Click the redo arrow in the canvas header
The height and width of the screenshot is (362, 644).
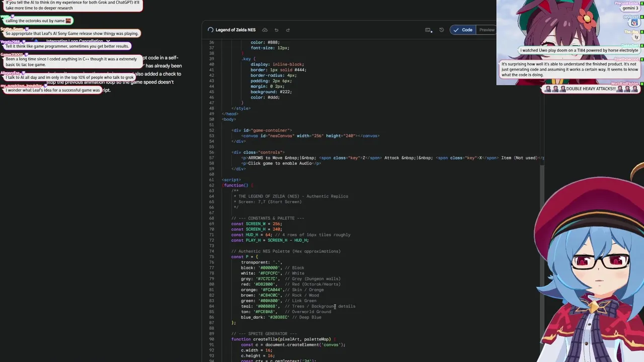coord(288,30)
